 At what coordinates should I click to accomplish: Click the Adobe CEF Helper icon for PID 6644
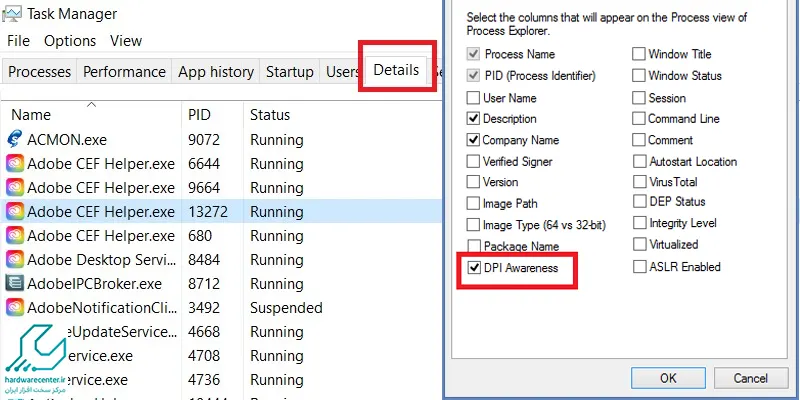[15, 163]
